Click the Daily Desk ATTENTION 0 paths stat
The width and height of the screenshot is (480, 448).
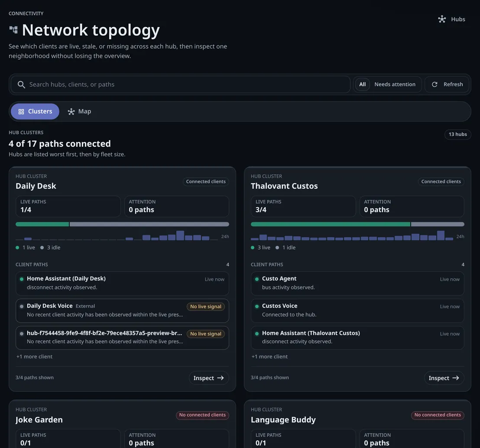pyautogui.click(x=177, y=206)
